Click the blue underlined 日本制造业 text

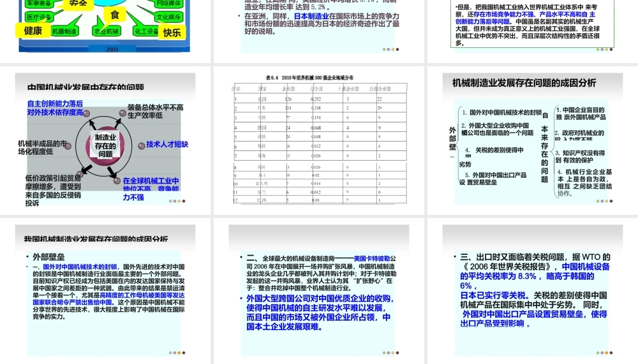click(x=311, y=17)
